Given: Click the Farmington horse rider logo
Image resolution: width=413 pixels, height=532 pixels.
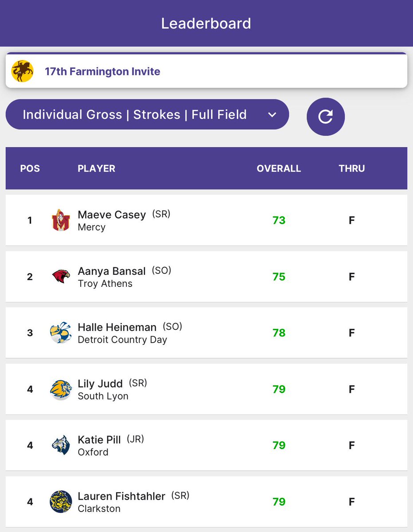Looking at the screenshot, I should [23, 71].
